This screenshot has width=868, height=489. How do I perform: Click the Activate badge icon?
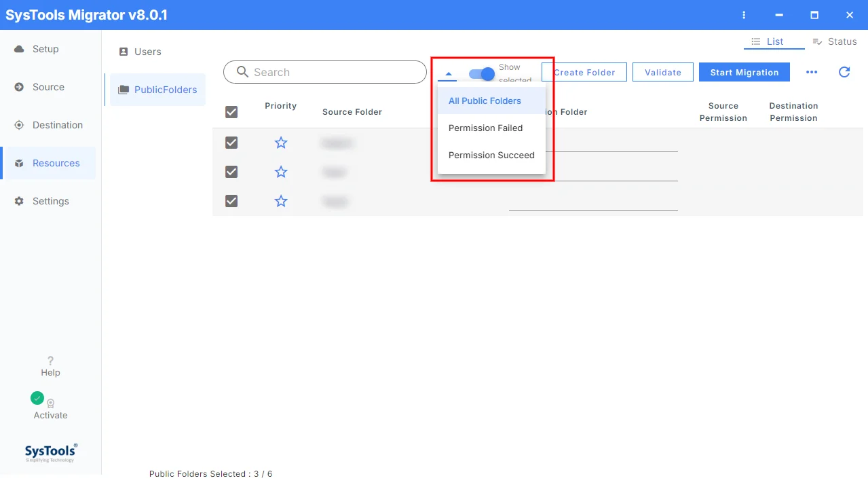click(x=51, y=403)
